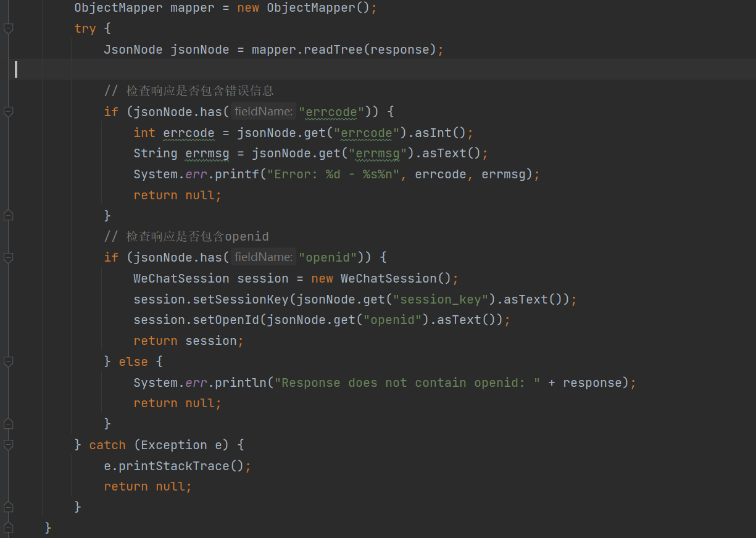Click JsonNode type in jsonNode declaration
This screenshot has width=756, height=538.
click(x=133, y=49)
